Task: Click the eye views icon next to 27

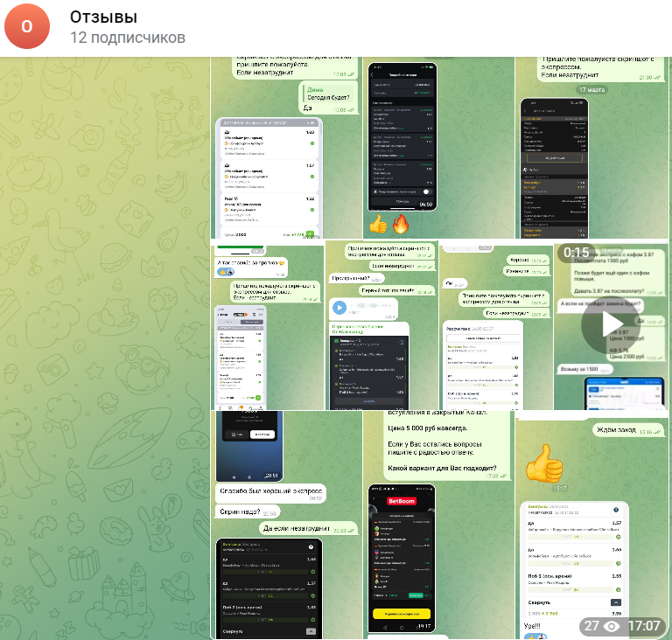Action: point(612,626)
